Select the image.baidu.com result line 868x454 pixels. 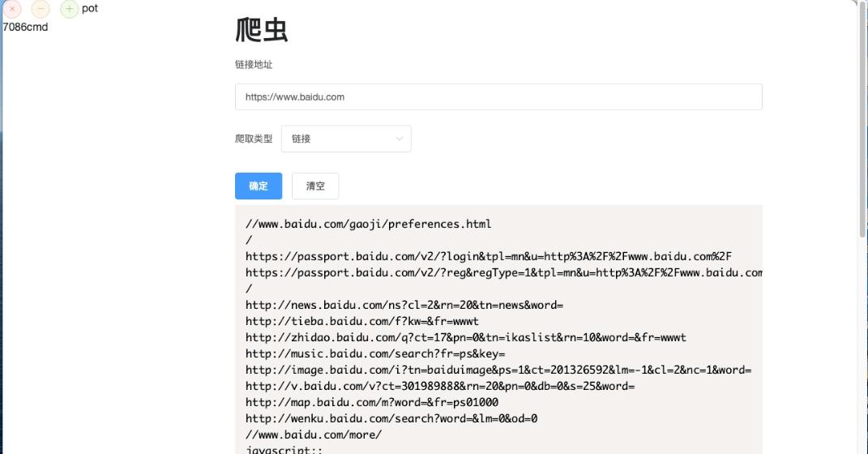pyautogui.click(x=498, y=370)
